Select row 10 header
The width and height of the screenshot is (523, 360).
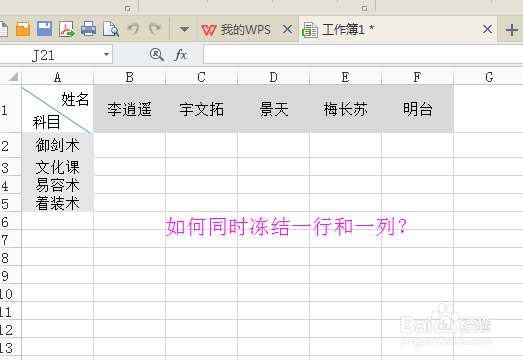click(11, 293)
